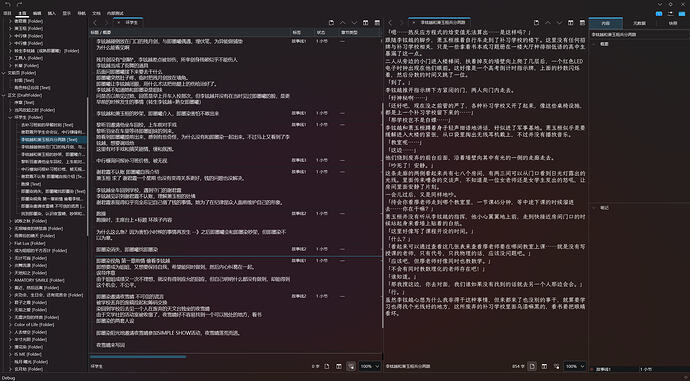Go forward in the left editor history
Viewport: 690px width, 381px height.
pyautogui.click(x=106, y=22)
